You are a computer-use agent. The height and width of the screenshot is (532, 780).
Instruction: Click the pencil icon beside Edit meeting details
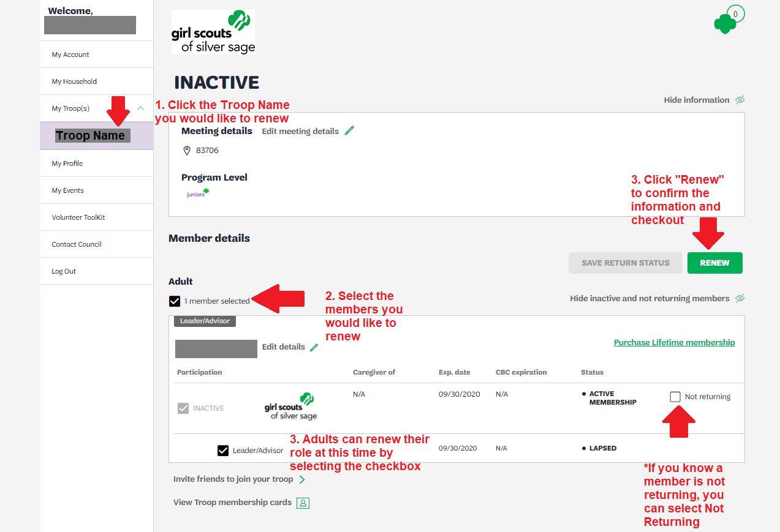tap(349, 130)
